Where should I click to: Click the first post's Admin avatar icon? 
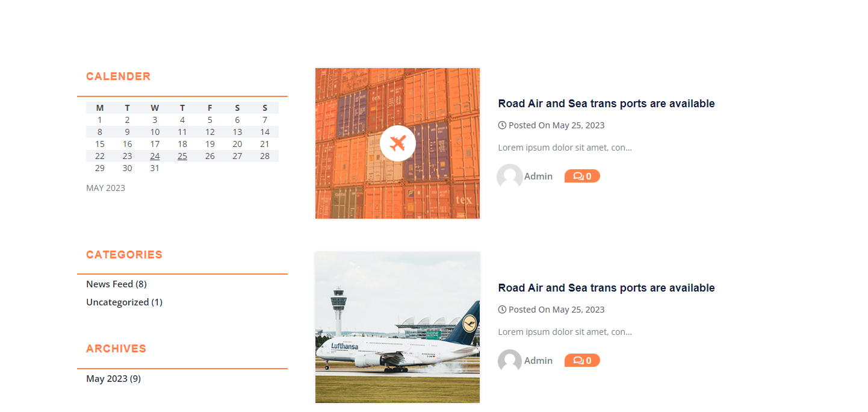[510, 176]
